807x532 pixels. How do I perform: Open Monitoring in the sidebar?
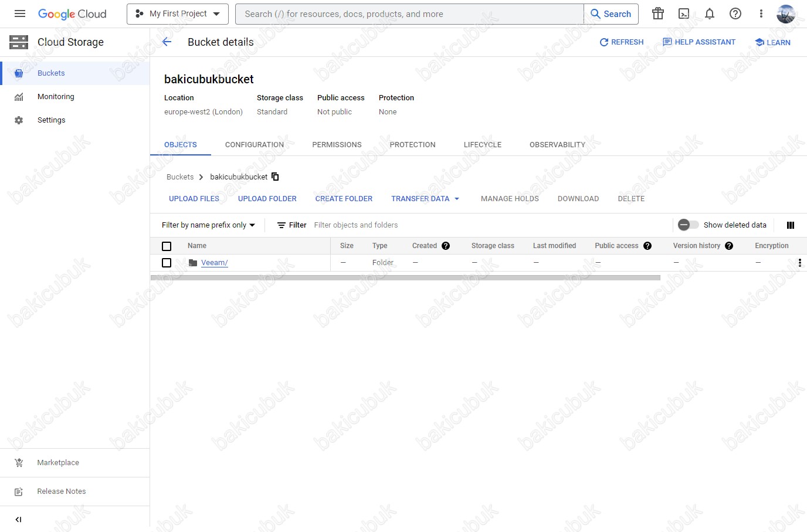point(74,97)
